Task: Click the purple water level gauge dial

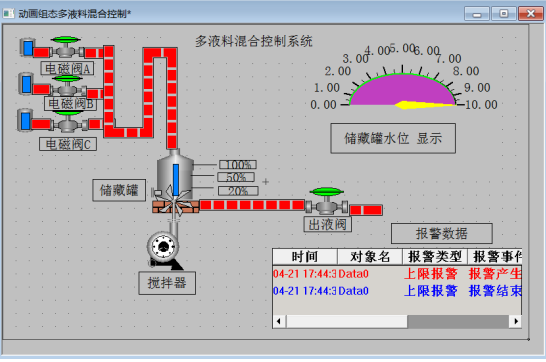Action: click(x=403, y=89)
